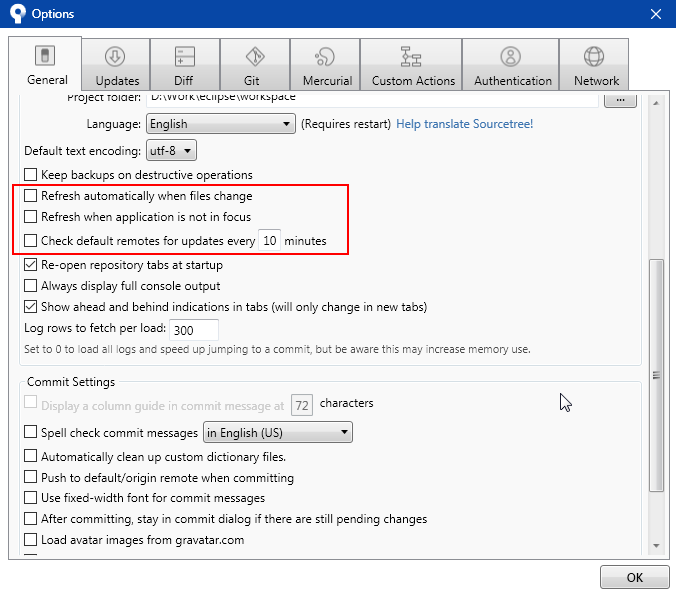Click the scrollbar up arrow
Viewport: 676px width, 594px height.
click(656, 103)
